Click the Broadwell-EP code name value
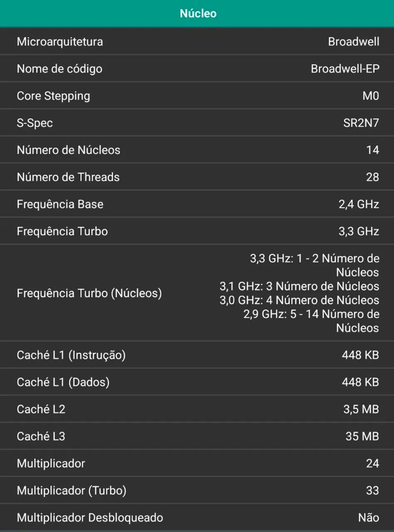This screenshot has height=532, width=394. [x=345, y=69]
